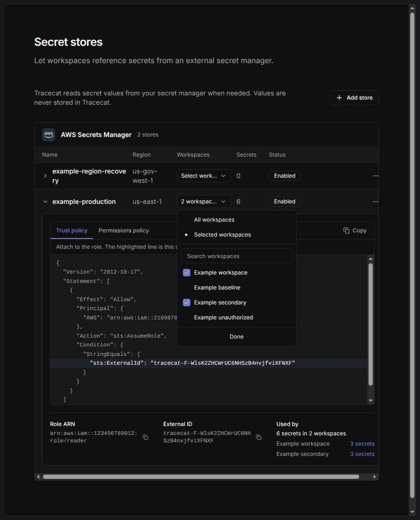Viewport: 420px width, 520px height.
Task: Open 3 secrets link for Example secondary
Action: [362, 454]
